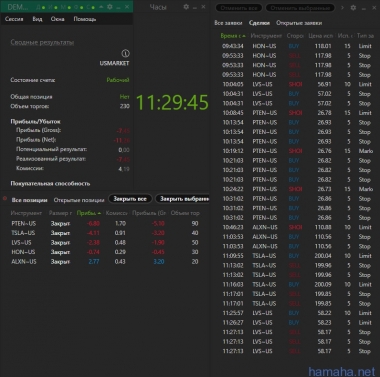Click the 2.77 profit value for ALXN~US
This screenshot has height=377, width=380.
tap(94, 262)
